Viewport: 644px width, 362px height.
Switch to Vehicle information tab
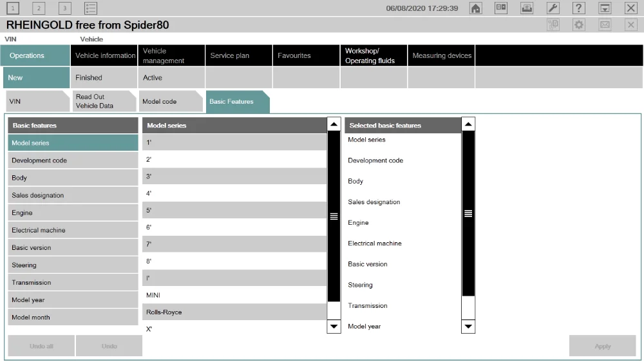point(104,55)
